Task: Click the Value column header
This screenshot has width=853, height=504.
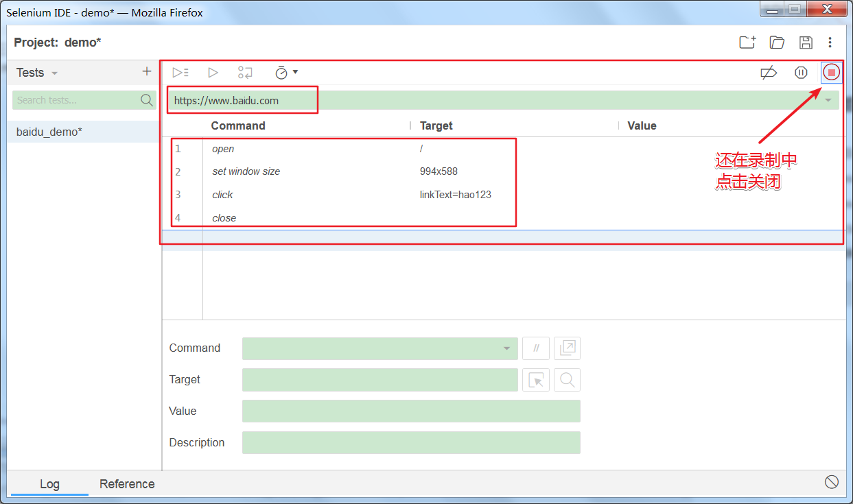Action: tap(642, 125)
